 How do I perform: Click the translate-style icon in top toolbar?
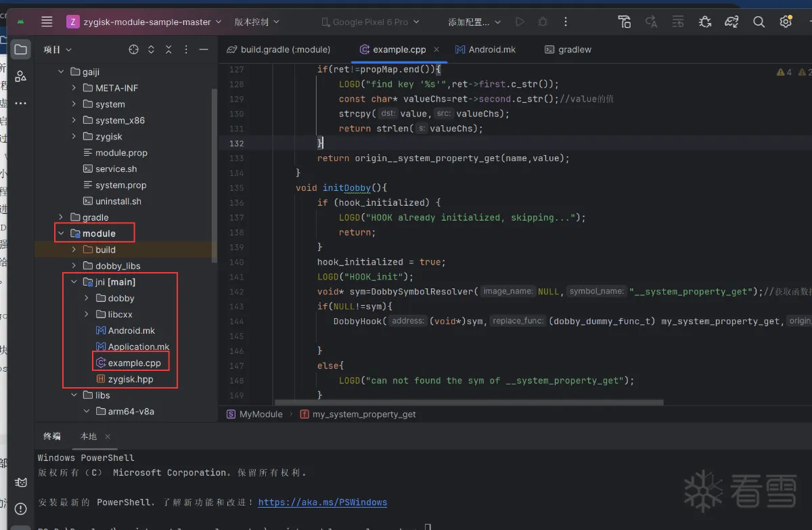pos(652,22)
